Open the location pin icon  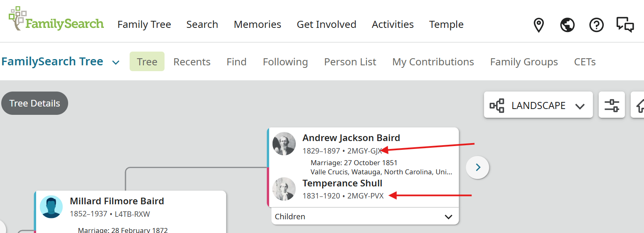pos(538,25)
